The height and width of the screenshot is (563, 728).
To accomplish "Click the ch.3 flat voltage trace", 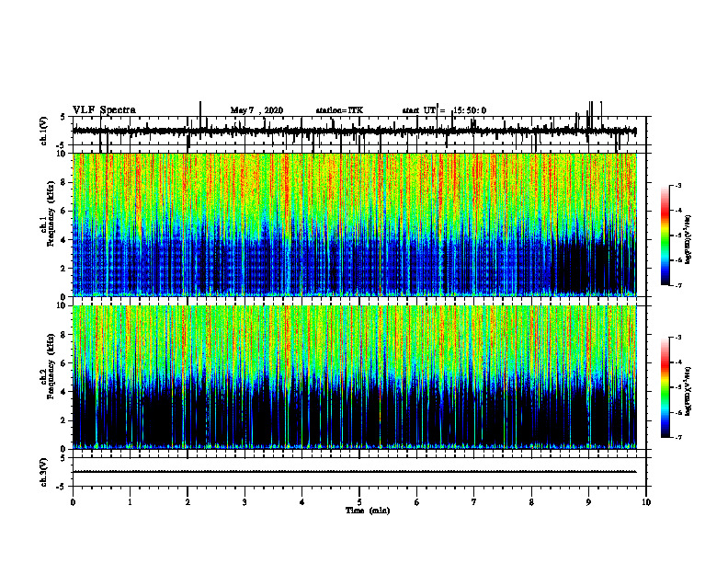I will (355, 472).
